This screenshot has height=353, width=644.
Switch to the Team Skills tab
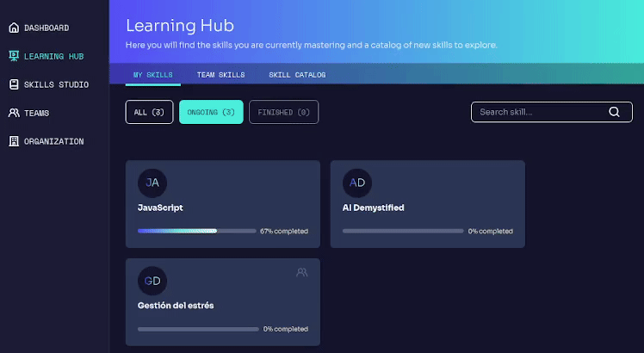point(220,75)
